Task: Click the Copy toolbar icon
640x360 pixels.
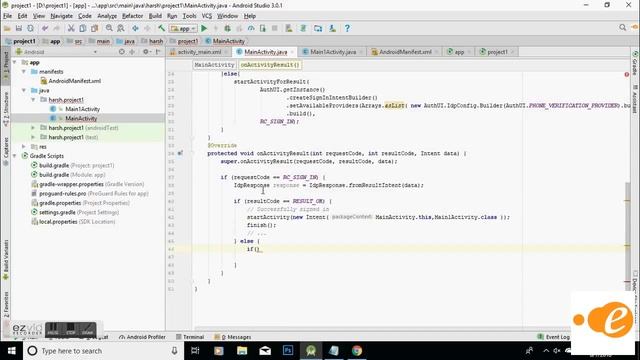Action: (x=83, y=28)
